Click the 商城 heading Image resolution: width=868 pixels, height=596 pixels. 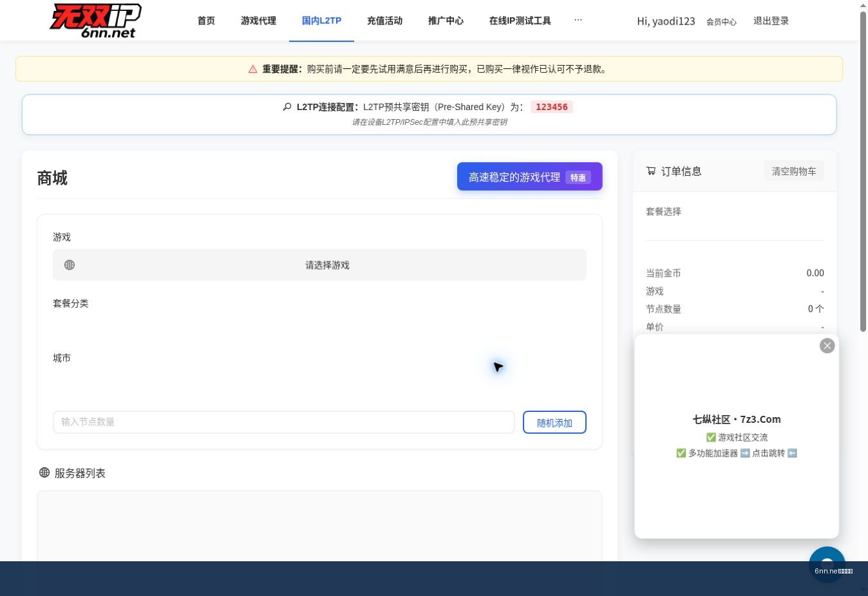click(52, 178)
